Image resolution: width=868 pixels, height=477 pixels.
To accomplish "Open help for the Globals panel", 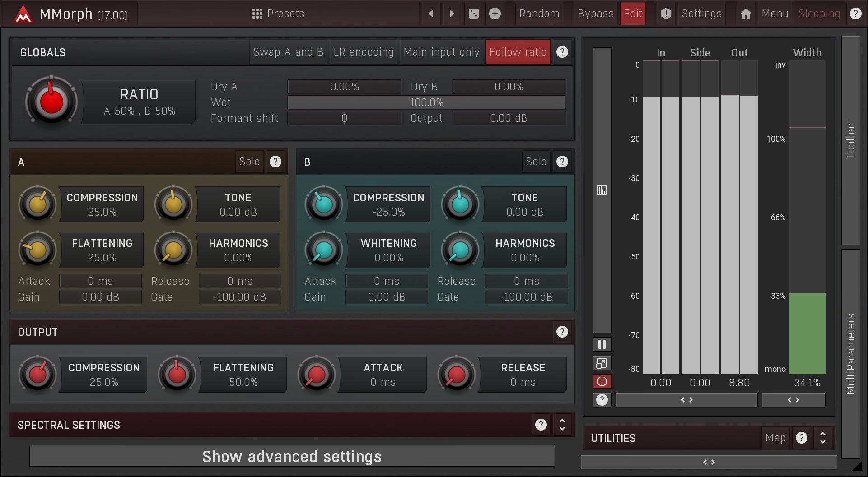I will (x=562, y=52).
